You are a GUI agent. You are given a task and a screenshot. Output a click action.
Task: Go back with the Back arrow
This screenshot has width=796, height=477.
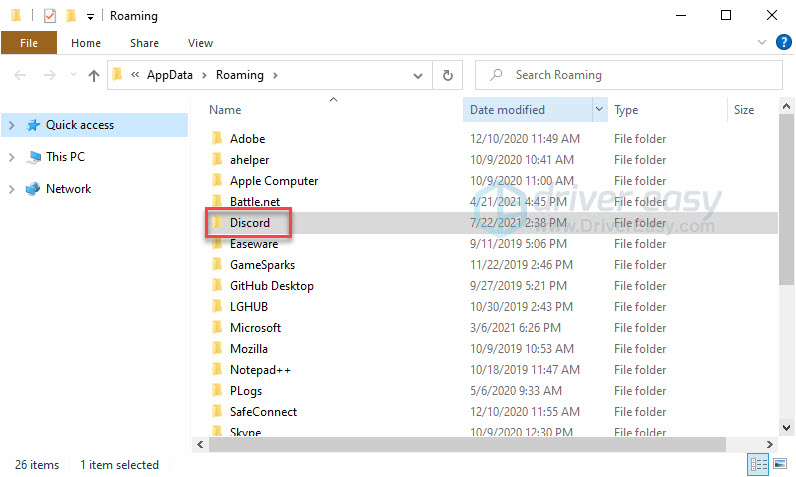20,76
